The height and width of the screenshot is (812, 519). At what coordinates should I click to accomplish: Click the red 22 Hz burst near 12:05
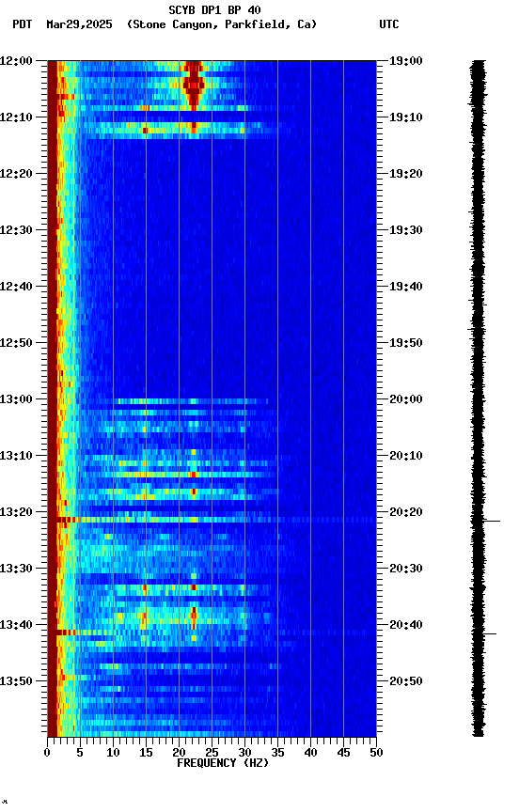click(x=194, y=85)
